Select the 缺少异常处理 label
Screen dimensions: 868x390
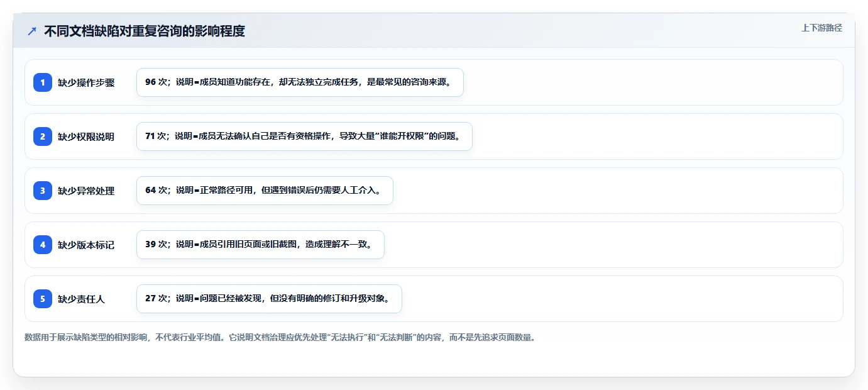[x=86, y=191]
